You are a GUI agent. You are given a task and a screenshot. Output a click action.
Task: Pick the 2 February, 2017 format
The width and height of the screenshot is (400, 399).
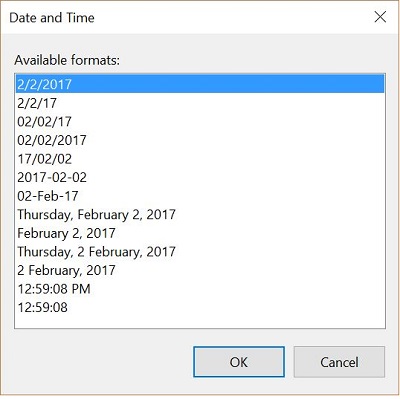pos(200,270)
